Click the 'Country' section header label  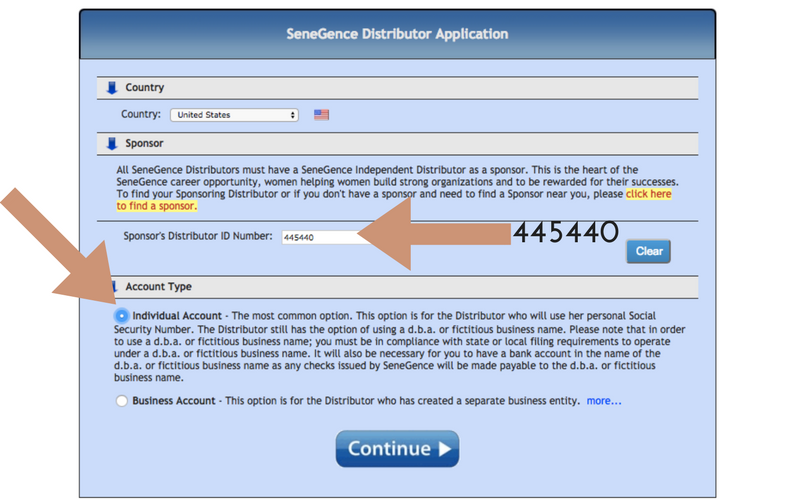coord(145,88)
